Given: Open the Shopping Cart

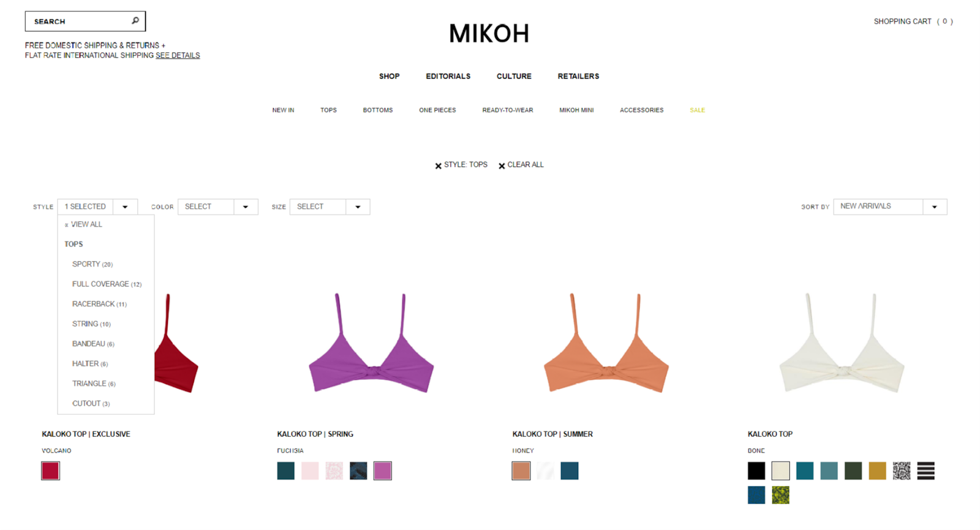Looking at the screenshot, I should [x=913, y=21].
